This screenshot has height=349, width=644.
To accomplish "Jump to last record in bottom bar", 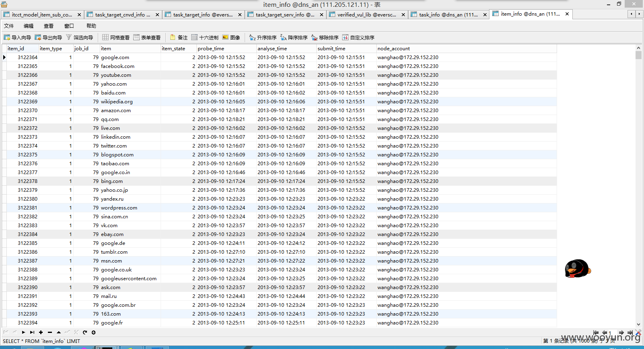I will click(32, 333).
